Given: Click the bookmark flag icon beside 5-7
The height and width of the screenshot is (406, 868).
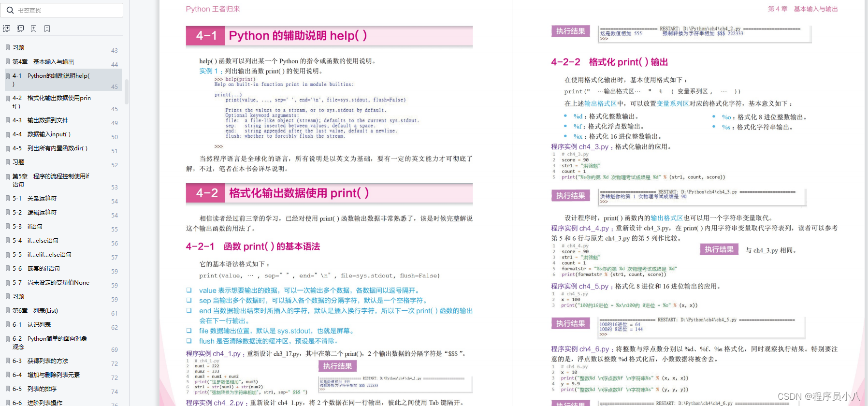Looking at the screenshot, I should [8, 283].
